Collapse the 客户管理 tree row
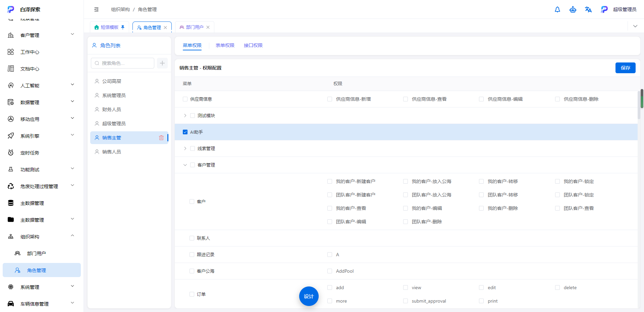Viewport: 644px width, 312px height. coord(185,165)
